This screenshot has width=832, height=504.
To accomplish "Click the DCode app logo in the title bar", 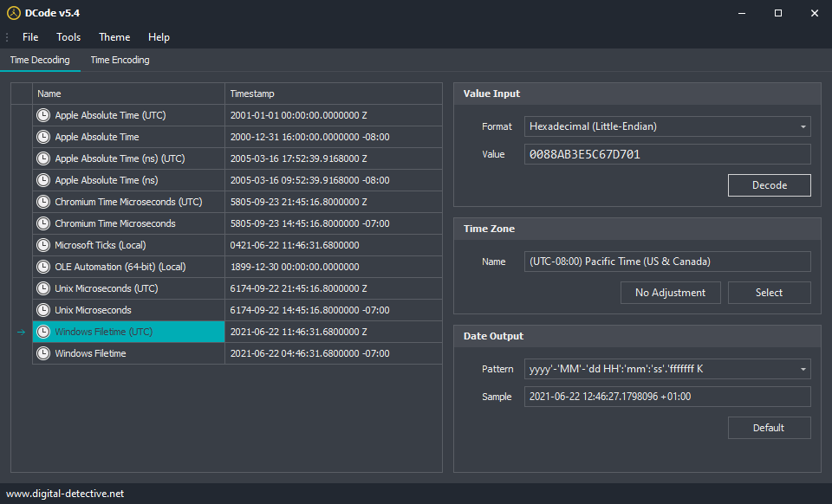I will [14, 13].
